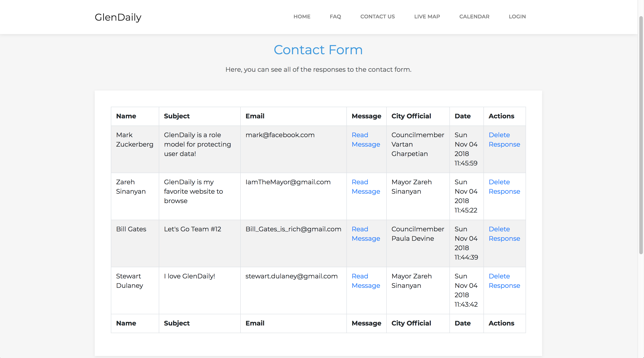The width and height of the screenshot is (644, 358).
Task: Click the Date column header
Action: (x=462, y=116)
